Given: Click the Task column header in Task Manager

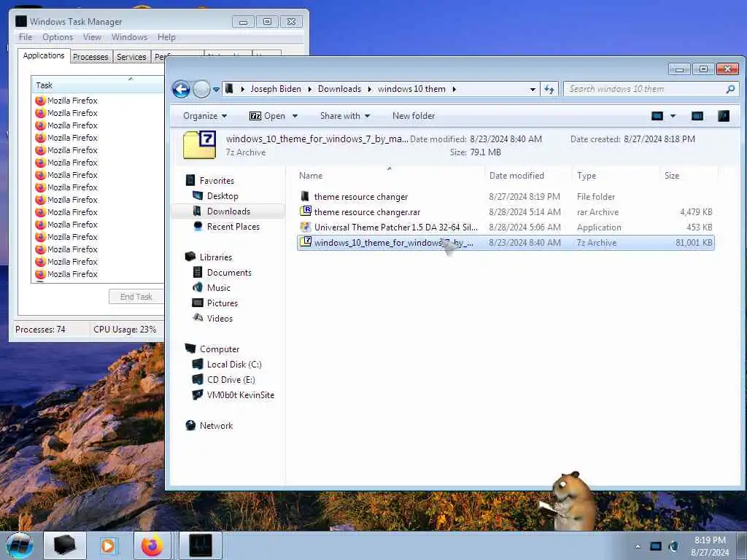Looking at the screenshot, I should pos(98,85).
